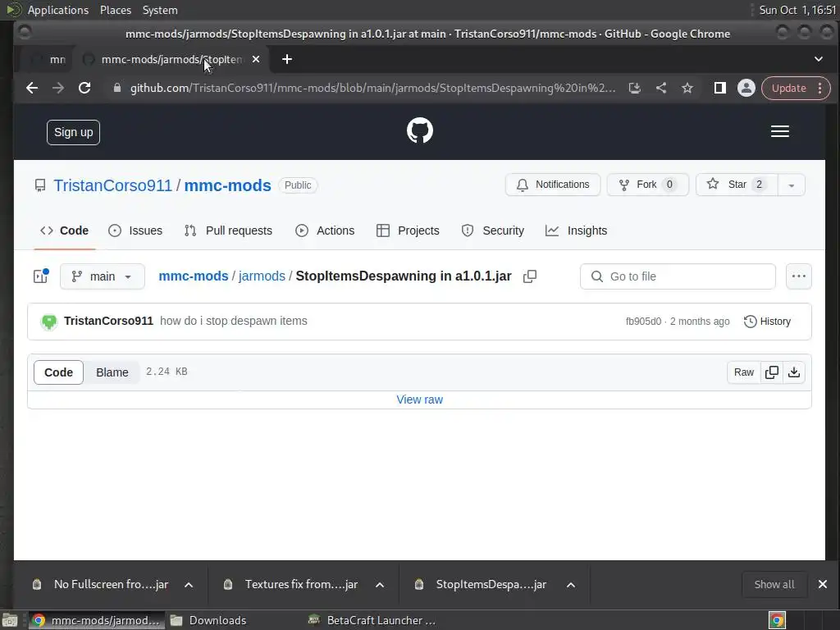Expand the file tree side panel

(41, 276)
